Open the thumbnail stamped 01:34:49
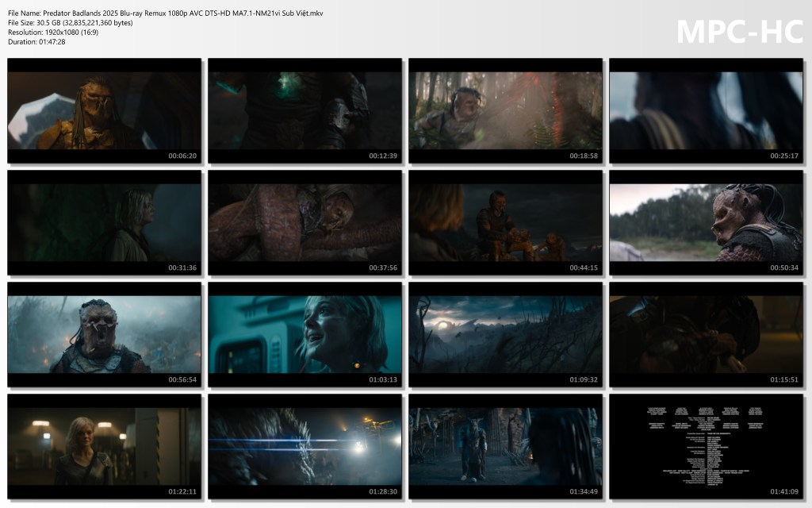812x508 pixels. 505,446
